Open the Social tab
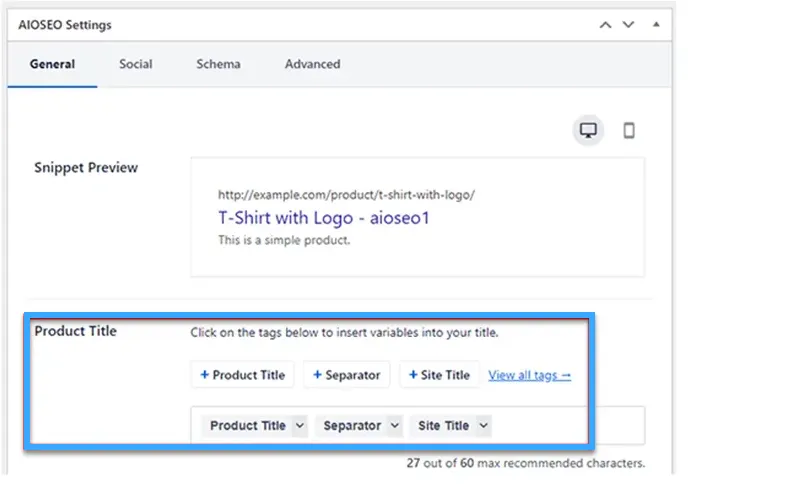 pos(136,65)
